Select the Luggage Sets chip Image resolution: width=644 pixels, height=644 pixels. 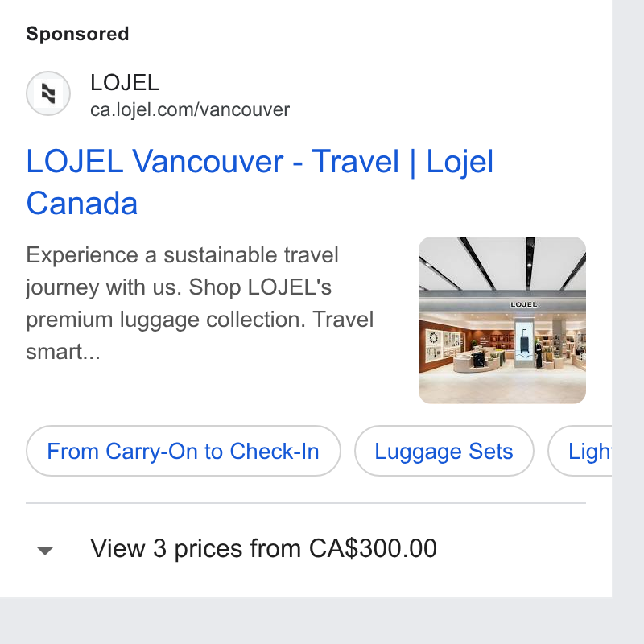(x=444, y=451)
